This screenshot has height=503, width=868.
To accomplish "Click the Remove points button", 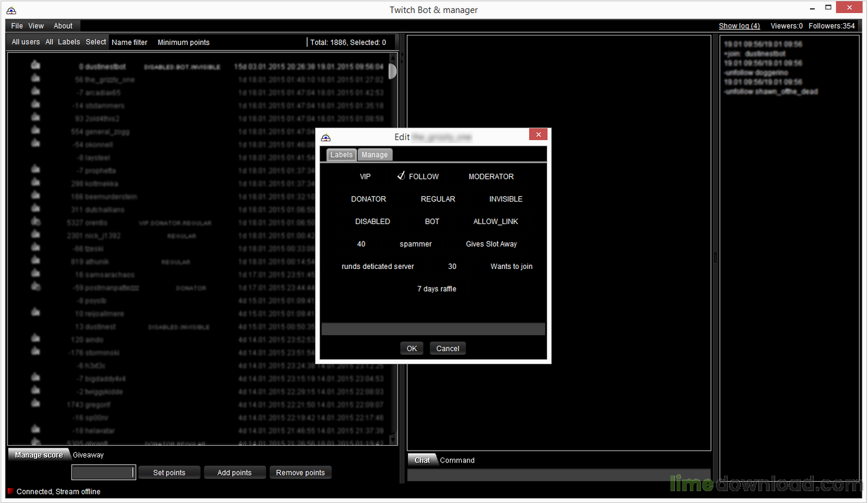I will 300,472.
